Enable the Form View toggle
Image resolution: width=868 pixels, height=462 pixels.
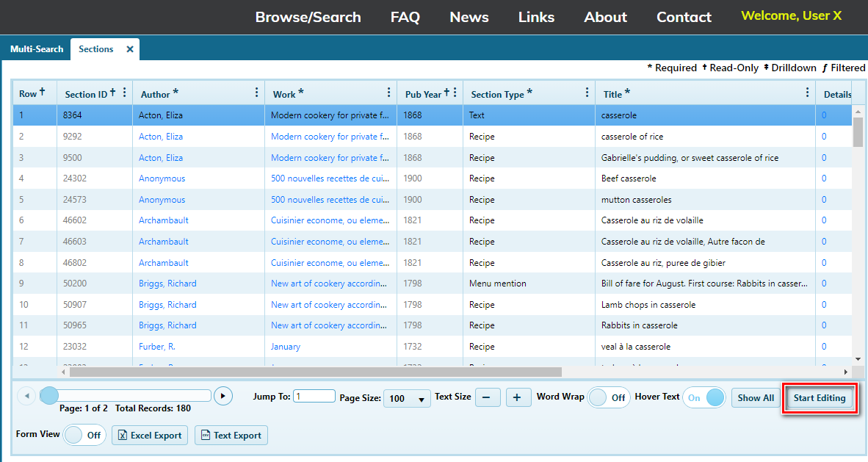[84, 435]
